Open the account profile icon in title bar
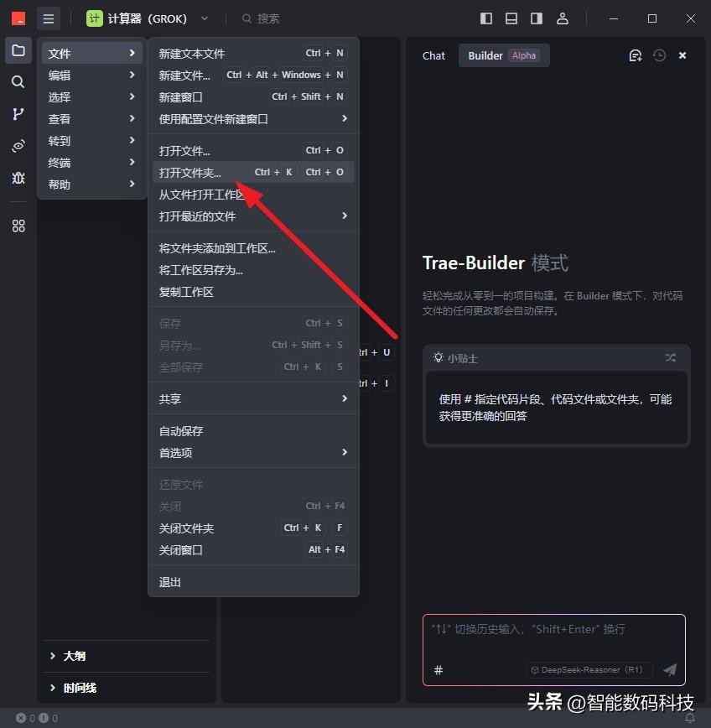Image resolution: width=711 pixels, height=728 pixels. pyautogui.click(x=563, y=18)
